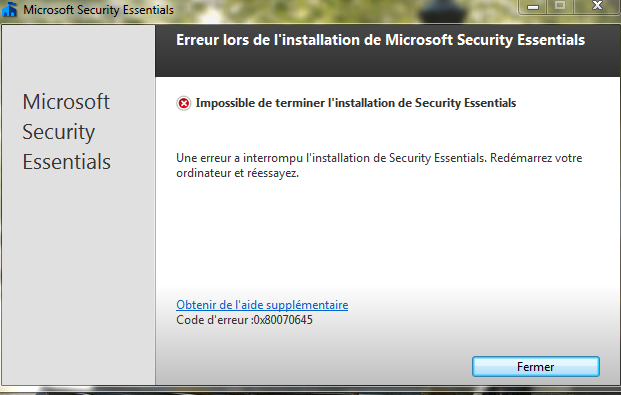Click the Code d'erreur label
Image resolution: width=621 pixels, height=395 pixels.
coord(213,320)
